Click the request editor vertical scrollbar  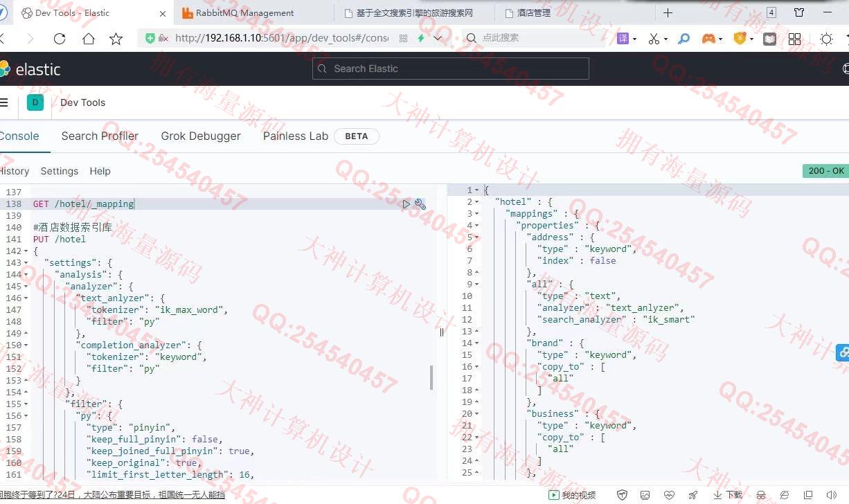[431, 377]
